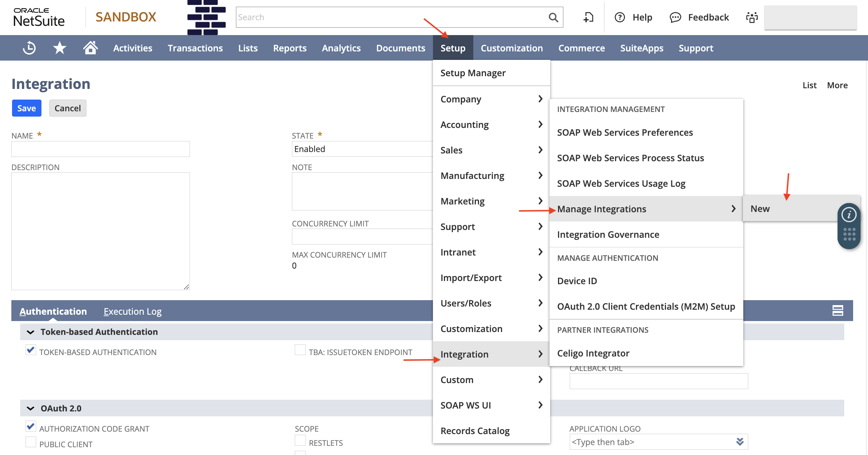Toggle the TBA: ISSUETOKEN ENDPOINT checkbox
Screen dimensions: 868x455
[298, 350]
